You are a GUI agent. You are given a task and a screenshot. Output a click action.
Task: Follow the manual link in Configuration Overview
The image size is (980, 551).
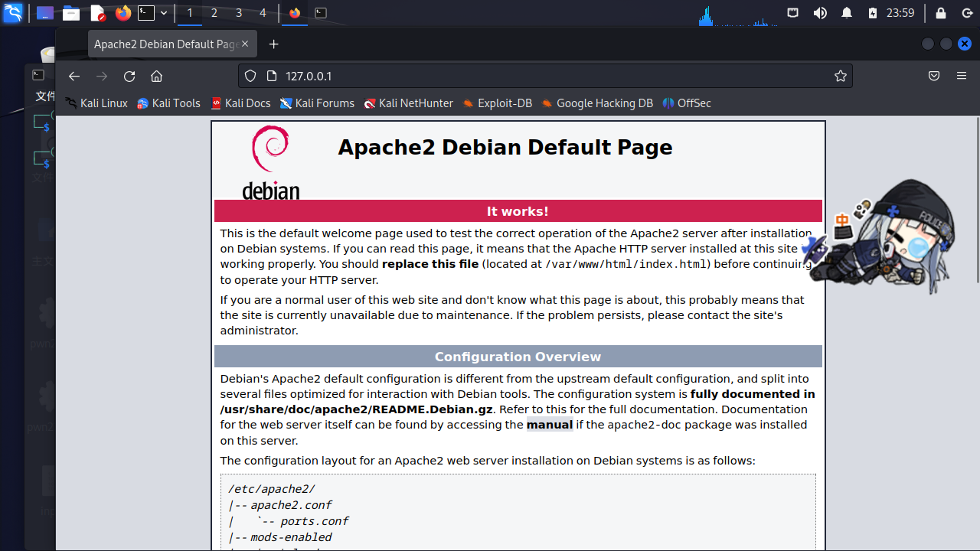[x=550, y=425]
